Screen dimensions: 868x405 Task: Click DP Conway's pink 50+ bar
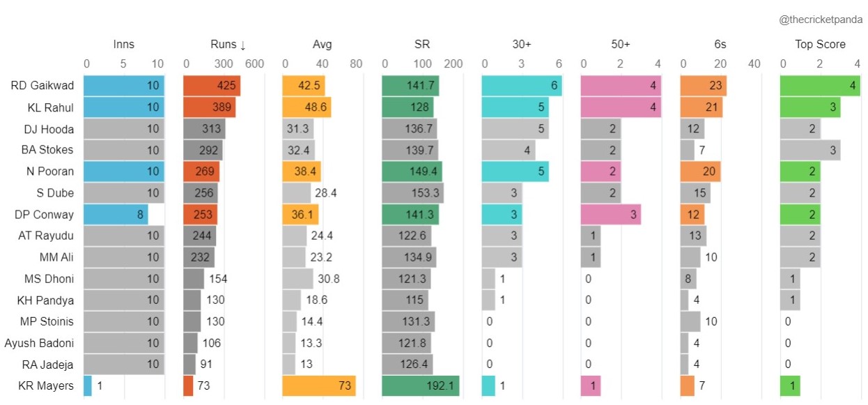[611, 215]
